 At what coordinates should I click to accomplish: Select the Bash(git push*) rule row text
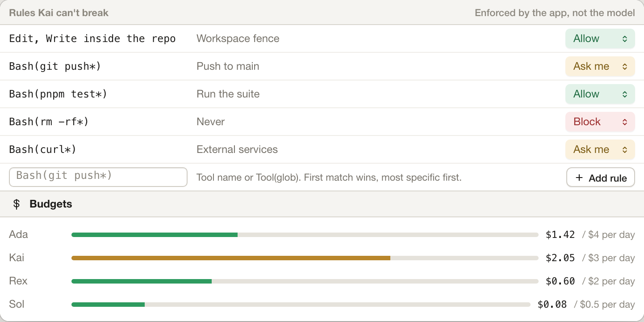[x=55, y=66]
